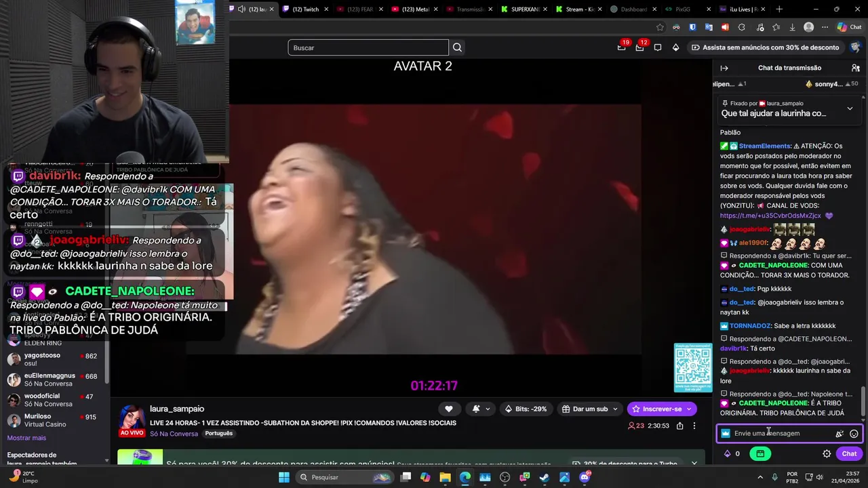Open Steam from the taskbar
868x488 pixels.
(545, 477)
